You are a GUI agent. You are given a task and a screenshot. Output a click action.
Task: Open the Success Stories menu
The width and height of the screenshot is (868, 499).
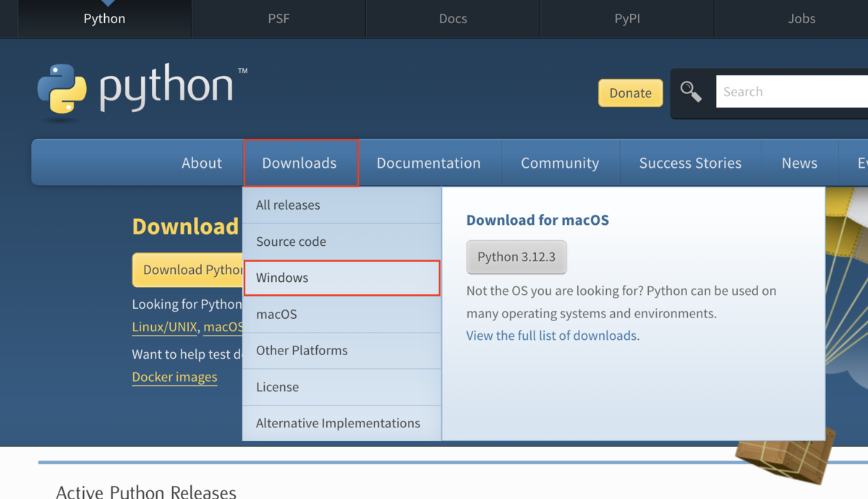[x=690, y=163]
